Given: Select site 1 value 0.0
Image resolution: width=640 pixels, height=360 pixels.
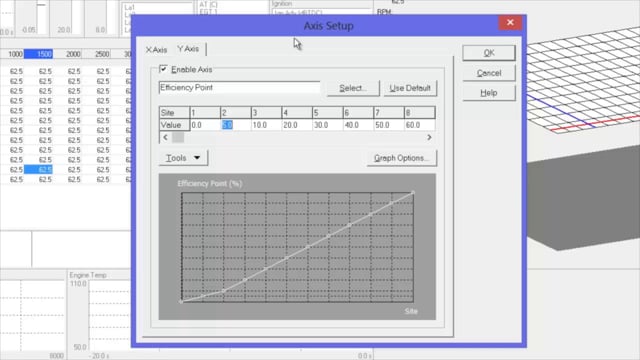Looking at the screenshot, I should click(x=205, y=125).
